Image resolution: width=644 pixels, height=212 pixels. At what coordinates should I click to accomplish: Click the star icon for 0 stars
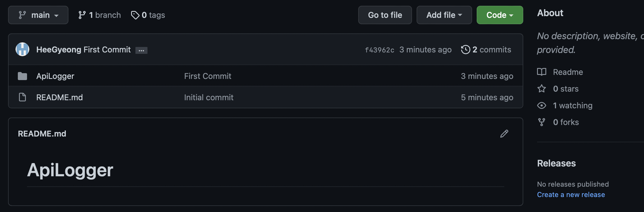coord(542,88)
